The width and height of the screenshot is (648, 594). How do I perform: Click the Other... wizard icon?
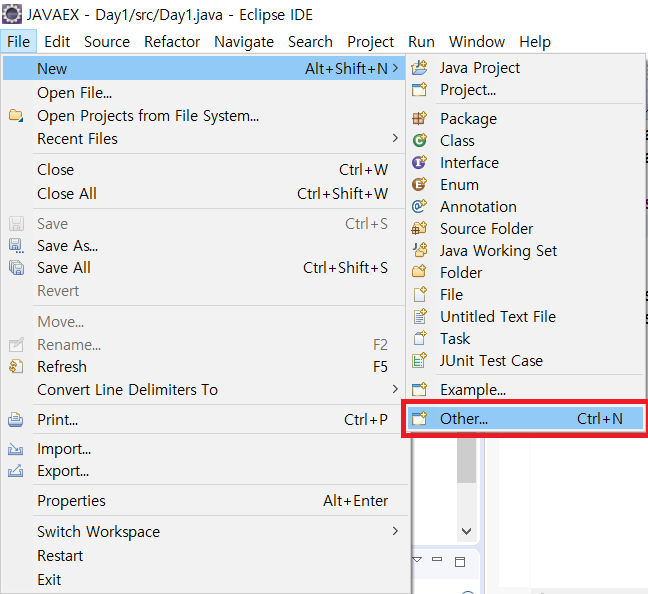pos(419,418)
